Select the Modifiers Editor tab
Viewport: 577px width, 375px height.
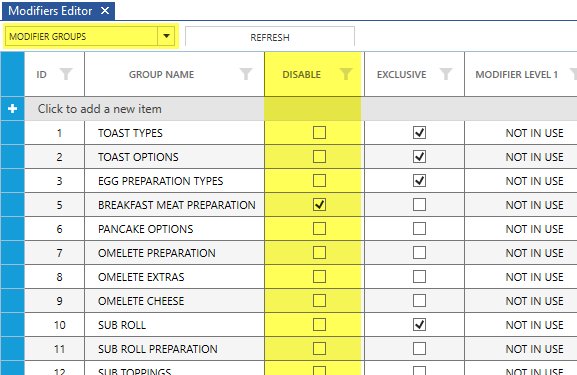tap(50, 11)
